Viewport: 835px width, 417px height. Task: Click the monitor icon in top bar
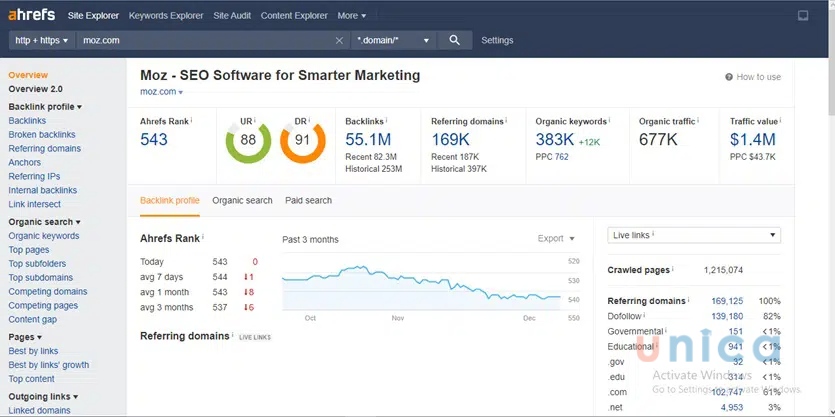click(x=802, y=16)
